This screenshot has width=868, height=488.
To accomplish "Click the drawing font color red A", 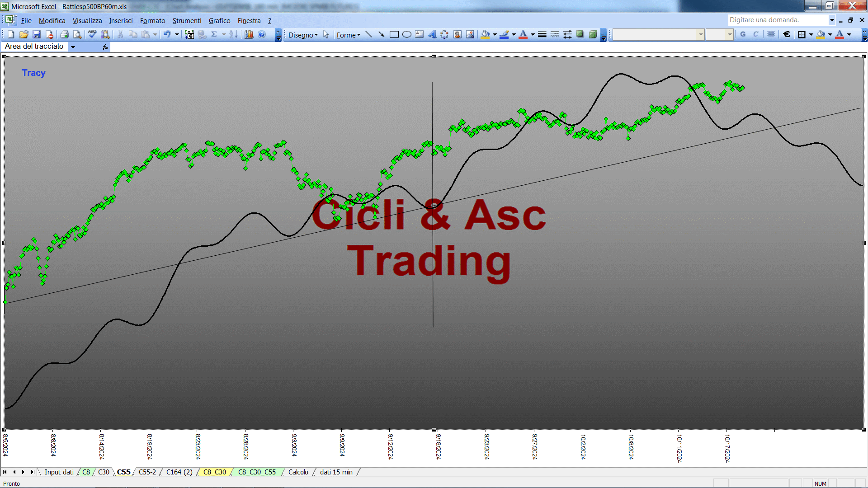I will tap(524, 34).
